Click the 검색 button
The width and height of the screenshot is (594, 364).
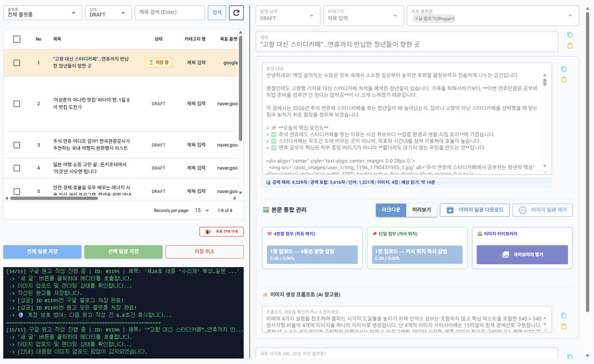(217, 13)
